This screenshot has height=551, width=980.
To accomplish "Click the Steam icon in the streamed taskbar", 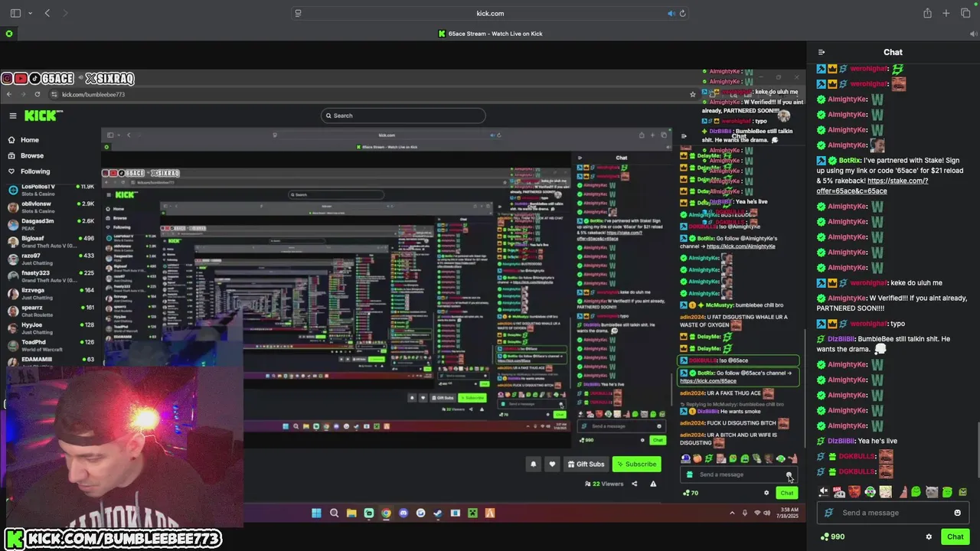I will [x=438, y=513].
